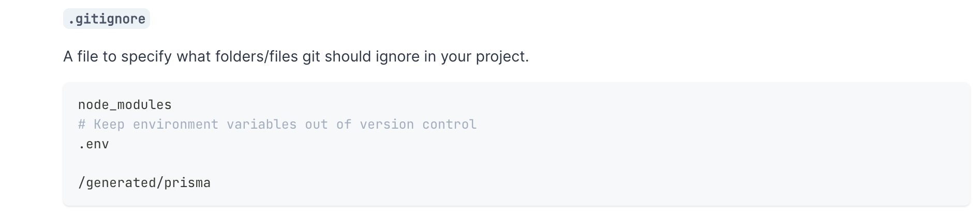Click the blank line below .env entry
The width and height of the screenshot is (980, 216).
(207, 163)
